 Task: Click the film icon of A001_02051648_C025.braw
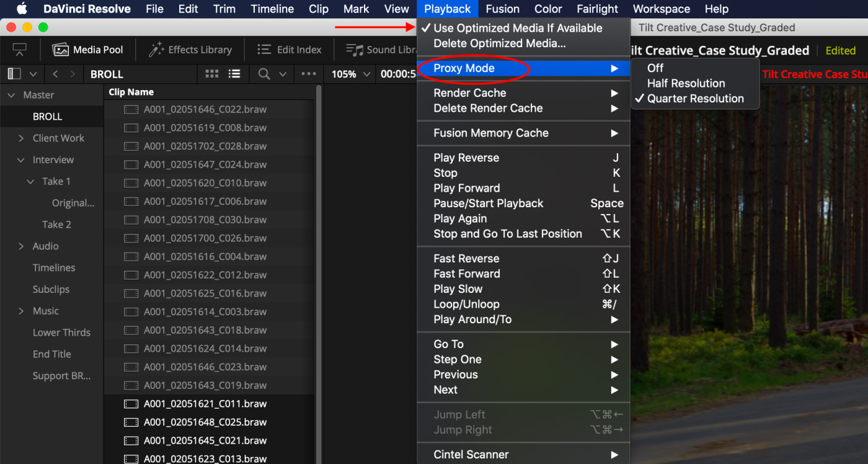tap(131, 422)
